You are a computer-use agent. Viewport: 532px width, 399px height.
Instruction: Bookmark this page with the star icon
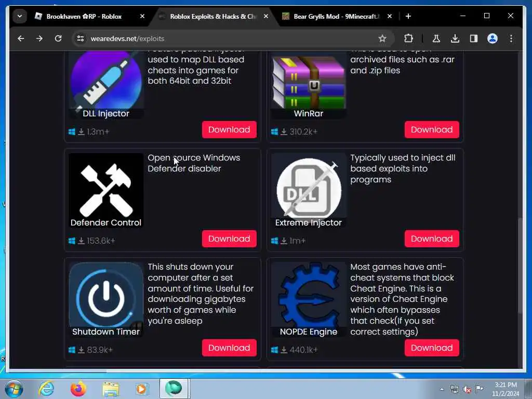tap(382, 38)
